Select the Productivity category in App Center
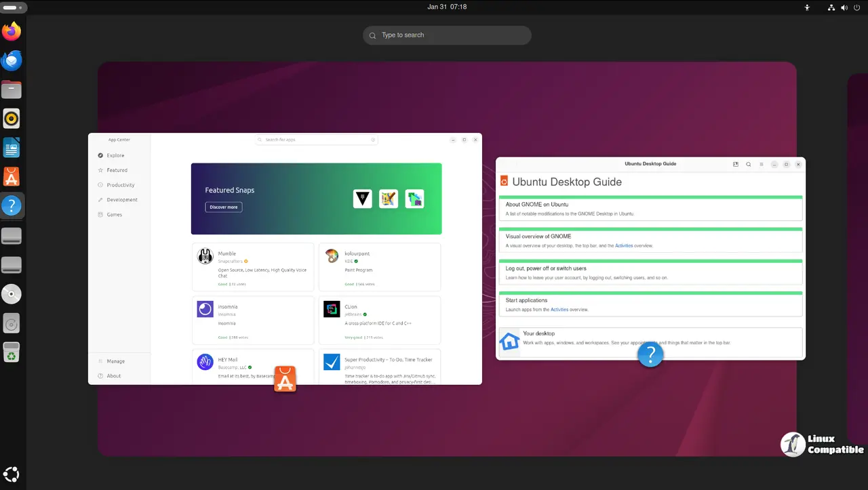 120,185
